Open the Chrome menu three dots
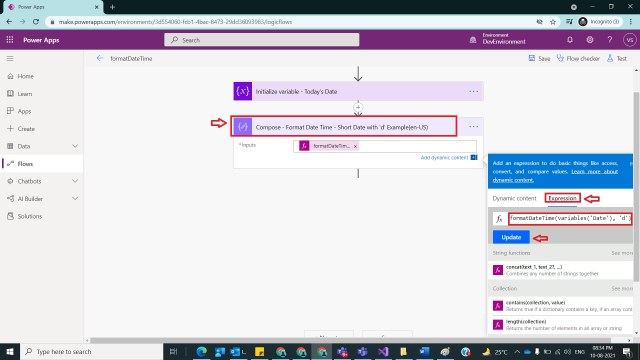640x360 pixels. coord(631,22)
